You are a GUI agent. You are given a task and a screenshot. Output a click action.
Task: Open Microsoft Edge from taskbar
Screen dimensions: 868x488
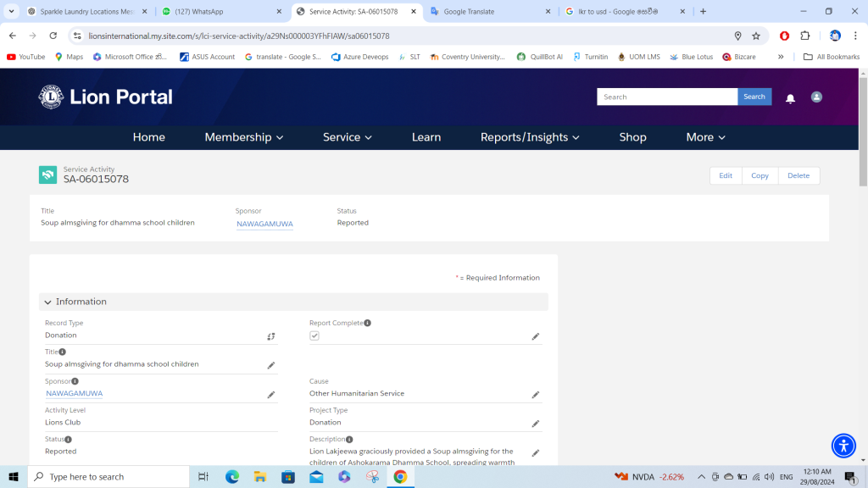click(x=232, y=476)
